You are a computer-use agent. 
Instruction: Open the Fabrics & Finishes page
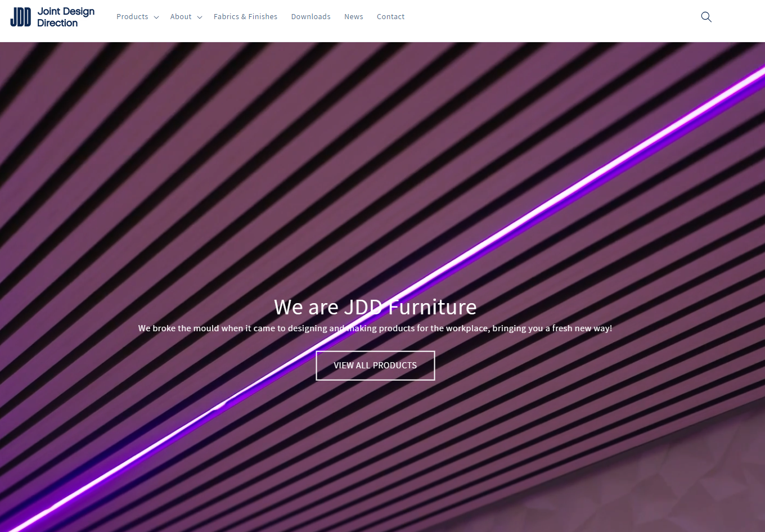tap(245, 16)
